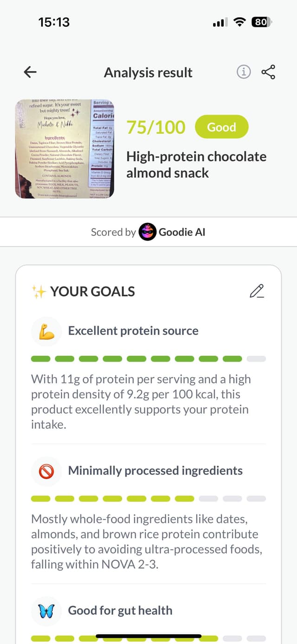Click the no-symbol icon for Minimally processed ingredients
Image resolution: width=297 pixels, height=644 pixels.
click(x=46, y=470)
